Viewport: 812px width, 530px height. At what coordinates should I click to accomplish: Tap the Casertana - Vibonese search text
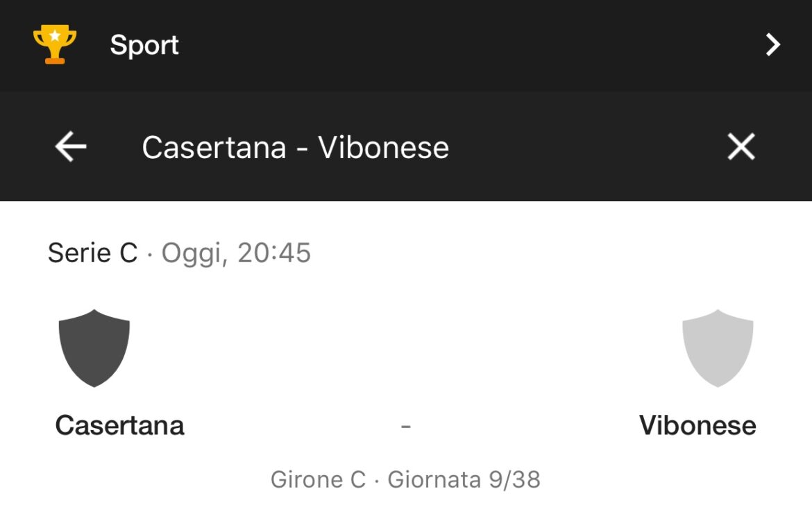pos(295,148)
